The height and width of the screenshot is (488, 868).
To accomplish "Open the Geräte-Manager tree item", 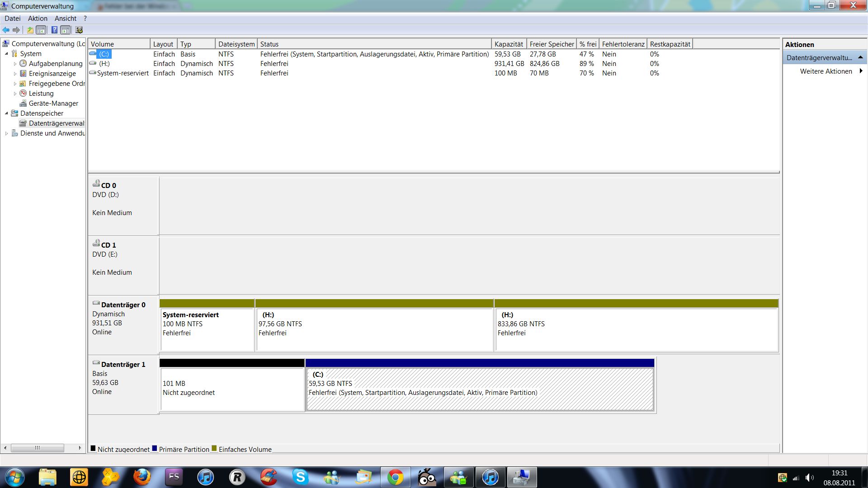I will (x=53, y=103).
